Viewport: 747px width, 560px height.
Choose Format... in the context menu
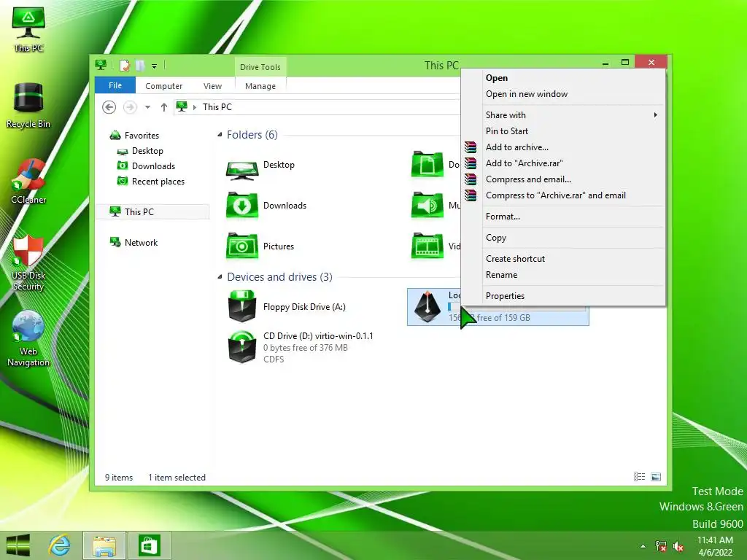pos(562,216)
